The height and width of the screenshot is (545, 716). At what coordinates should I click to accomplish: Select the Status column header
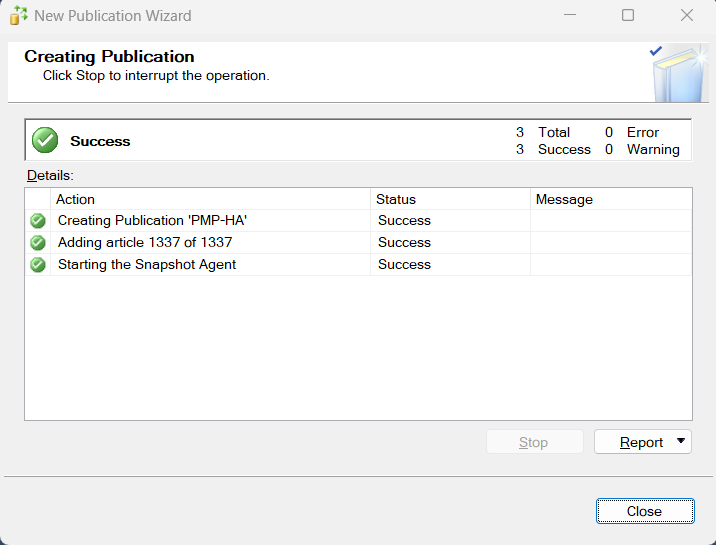[450, 199]
